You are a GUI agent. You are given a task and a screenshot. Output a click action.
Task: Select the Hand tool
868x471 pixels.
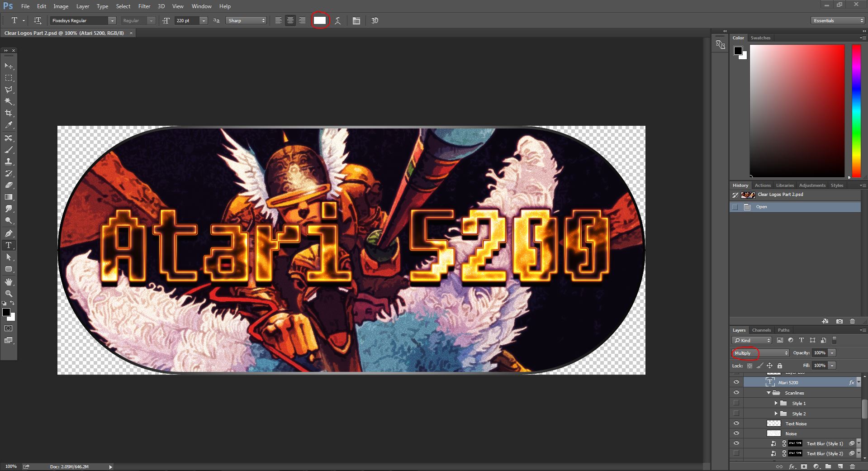[x=9, y=282]
